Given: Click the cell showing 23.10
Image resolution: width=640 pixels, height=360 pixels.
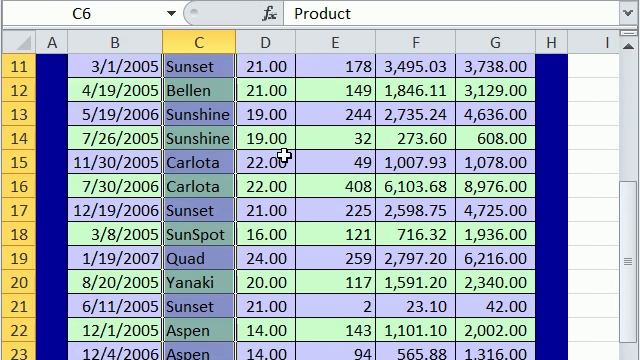Looking at the screenshot, I should pyautogui.click(x=415, y=306).
